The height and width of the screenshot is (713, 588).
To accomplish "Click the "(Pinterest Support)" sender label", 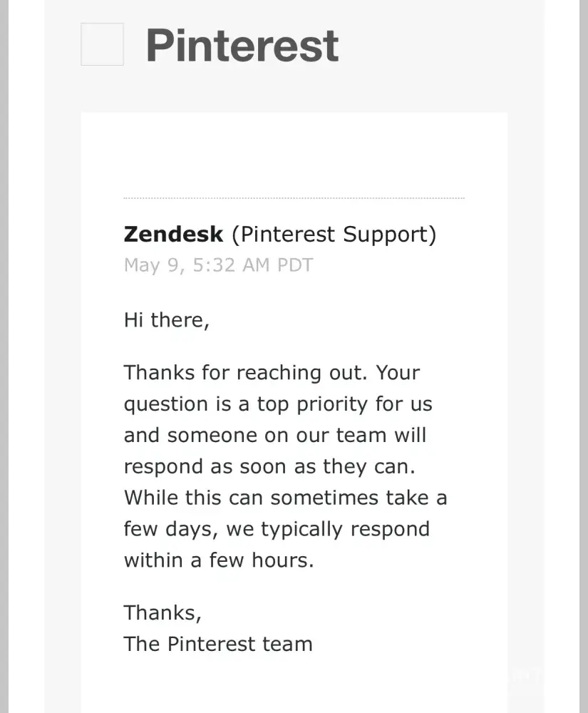I will (x=334, y=234).
